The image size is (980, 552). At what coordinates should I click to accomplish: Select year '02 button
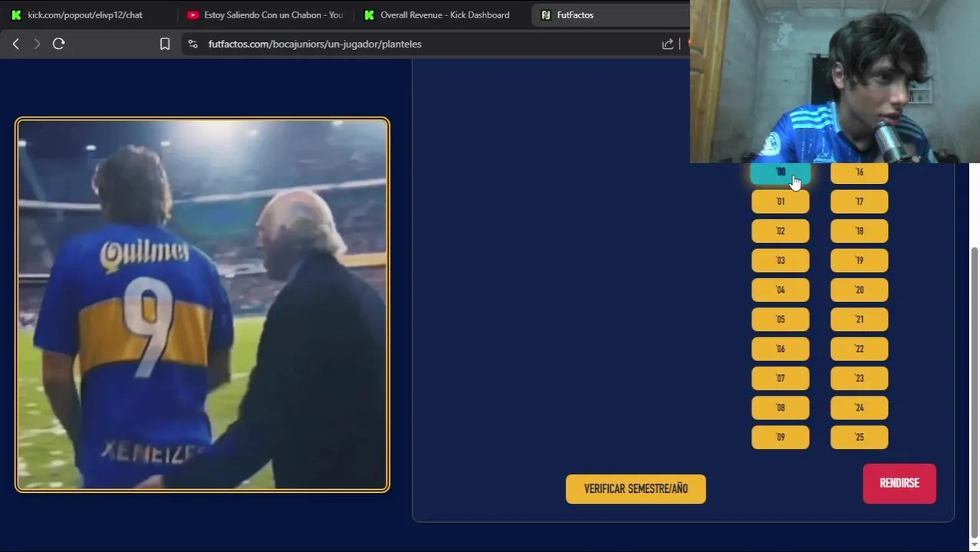pyautogui.click(x=780, y=231)
